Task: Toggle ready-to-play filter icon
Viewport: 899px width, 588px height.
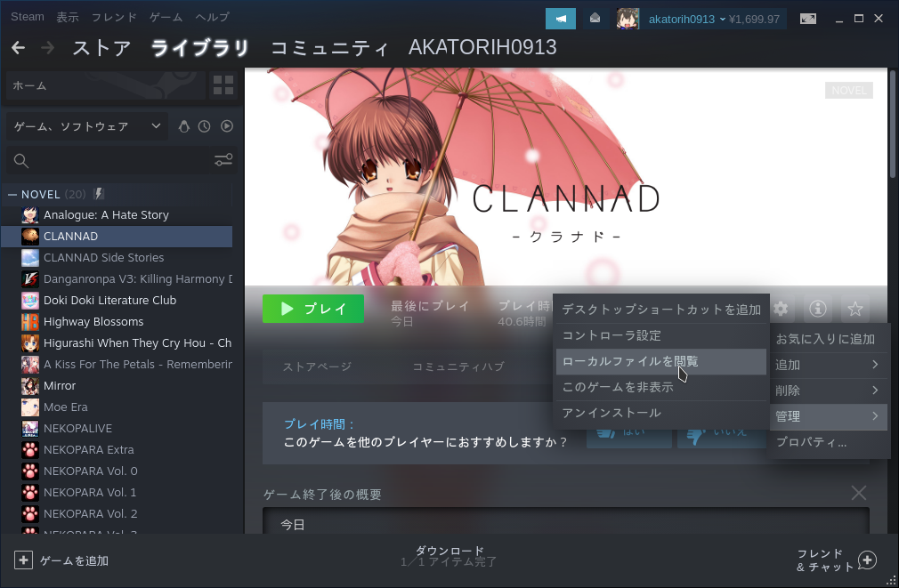Action: [227, 126]
